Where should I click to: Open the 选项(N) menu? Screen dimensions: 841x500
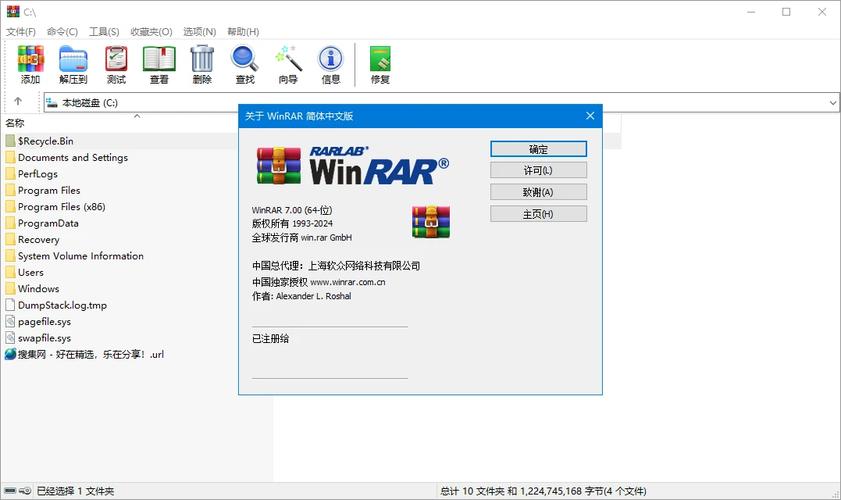[201, 32]
